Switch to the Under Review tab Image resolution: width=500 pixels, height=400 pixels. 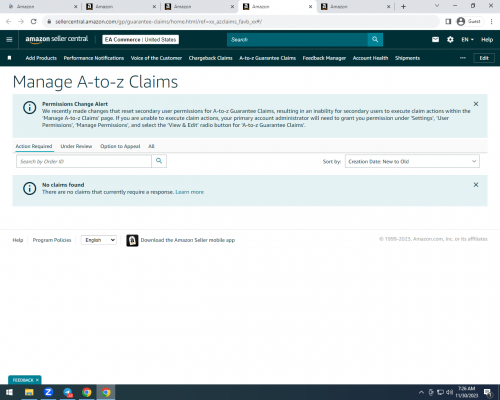pos(76,146)
